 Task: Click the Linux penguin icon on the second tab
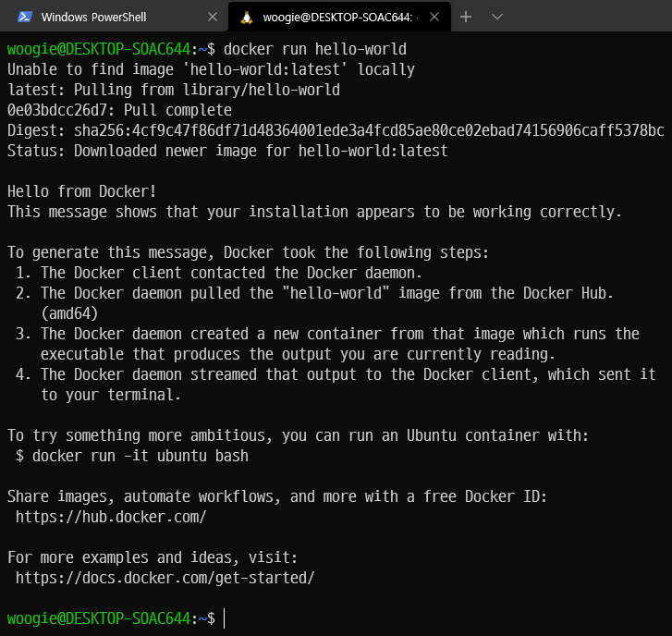(x=247, y=18)
